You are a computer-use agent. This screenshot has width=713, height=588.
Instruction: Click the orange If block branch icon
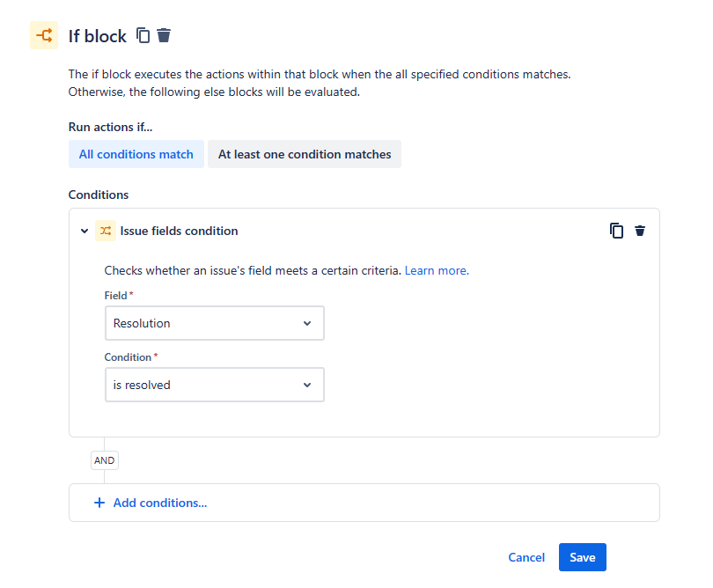(x=43, y=36)
